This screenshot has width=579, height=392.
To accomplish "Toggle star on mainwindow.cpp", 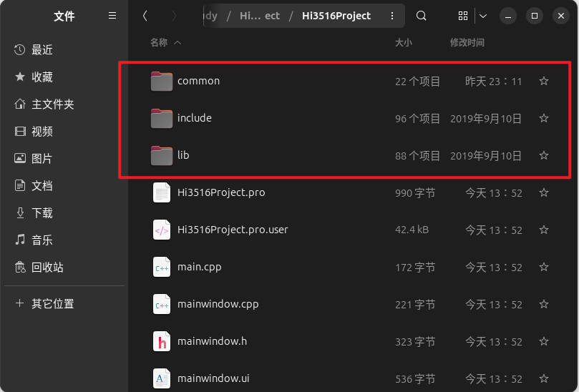I will click(x=544, y=304).
